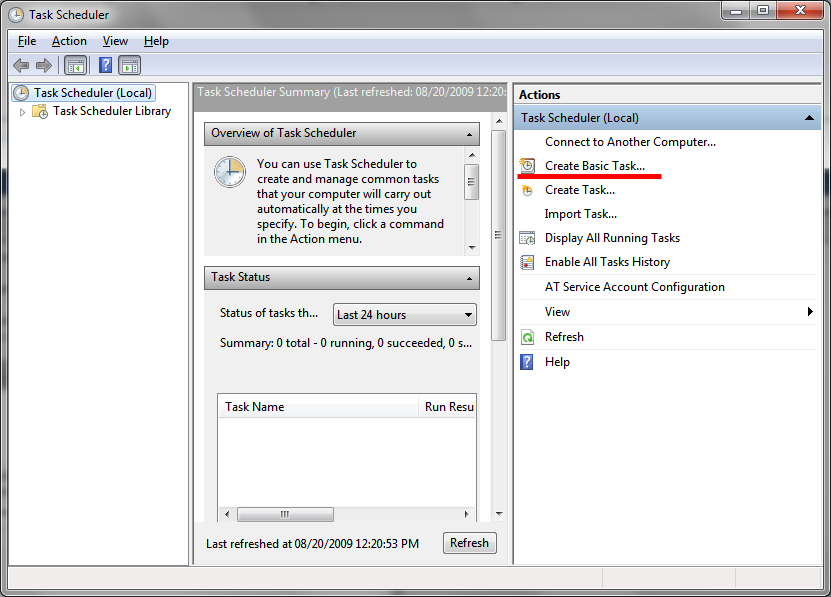The height and width of the screenshot is (597, 831).
Task: Click the Enable All Tasks History icon
Action: (x=527, y=262)
